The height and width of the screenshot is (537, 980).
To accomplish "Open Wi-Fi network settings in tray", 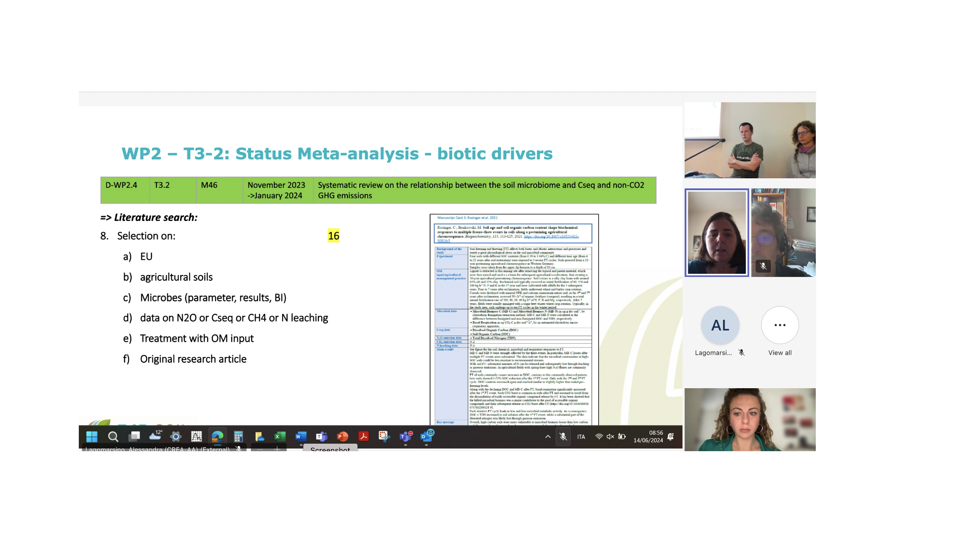I will tap(599, 437).
